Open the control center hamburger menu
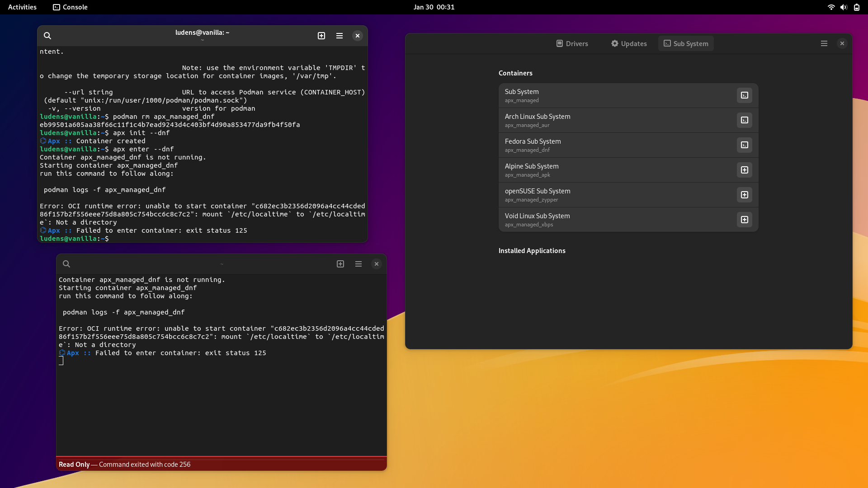 [824, 43]
